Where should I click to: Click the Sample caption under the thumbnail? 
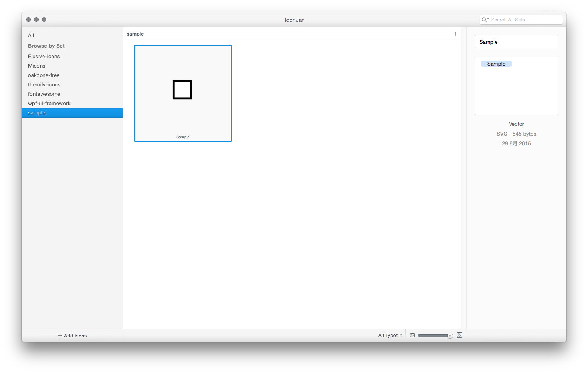pyautogui.click(x=183, y=137)
